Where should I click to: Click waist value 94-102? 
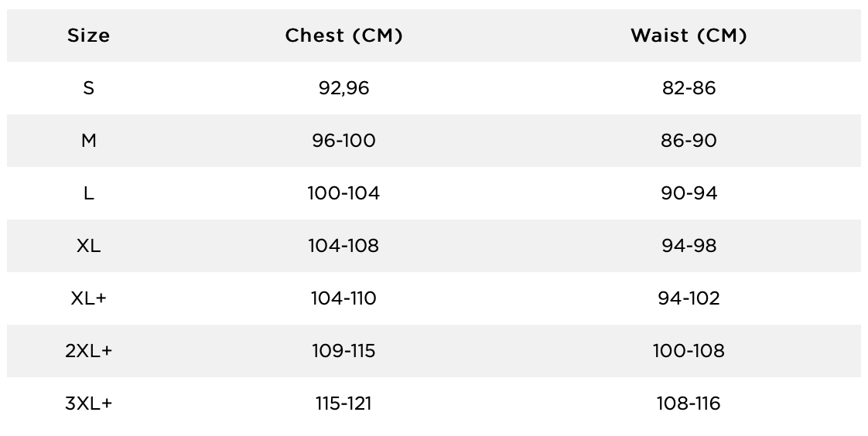tap(689, 298)
